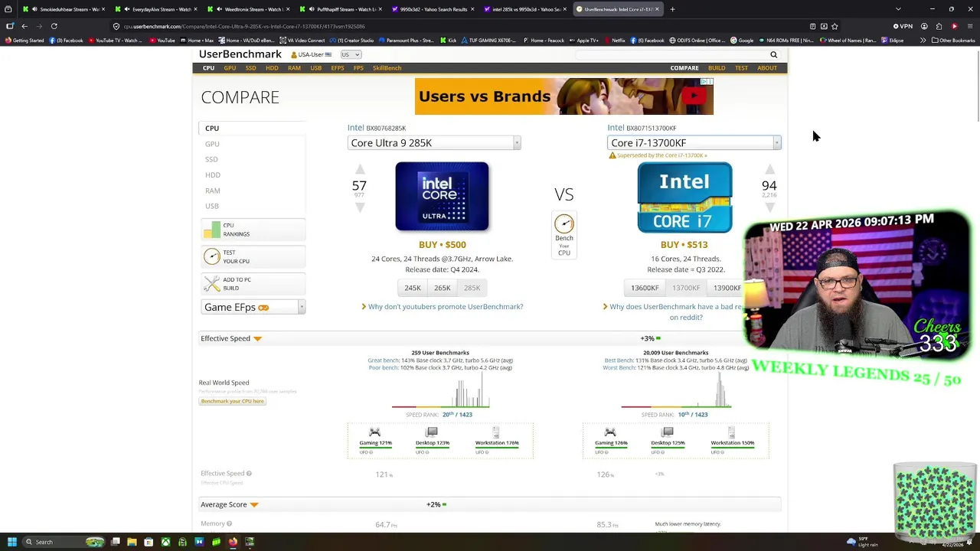Open Xbox app from the taskbar
The height and width of the screenshot is (551, 980).
[x=165, y=542]
